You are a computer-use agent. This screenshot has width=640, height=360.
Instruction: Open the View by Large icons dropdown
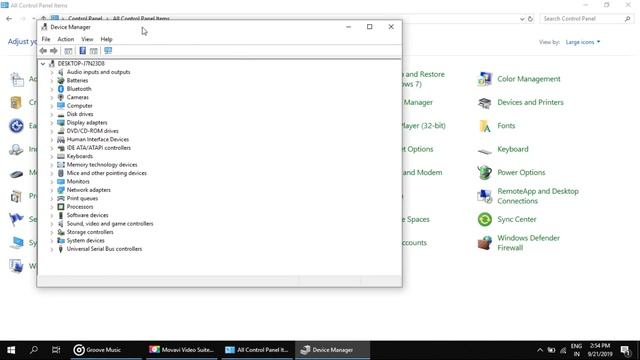[x=583, y=42]
